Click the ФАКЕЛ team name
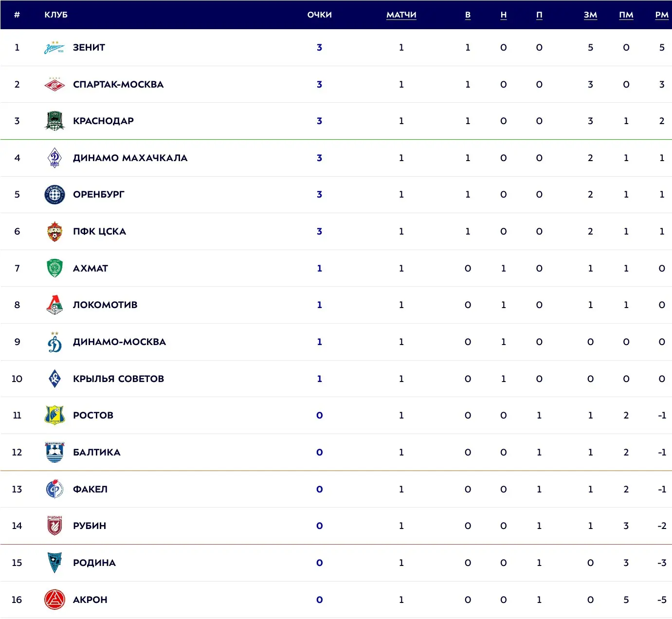 [x=90, y=489]
